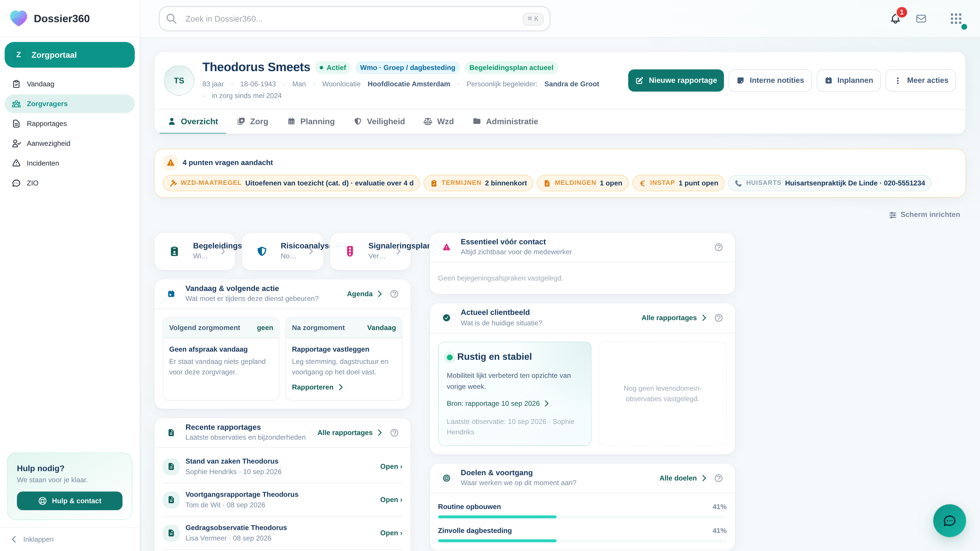Open the floating chat bubble button
The image size is (980, 551).
(x=949, y=520)
